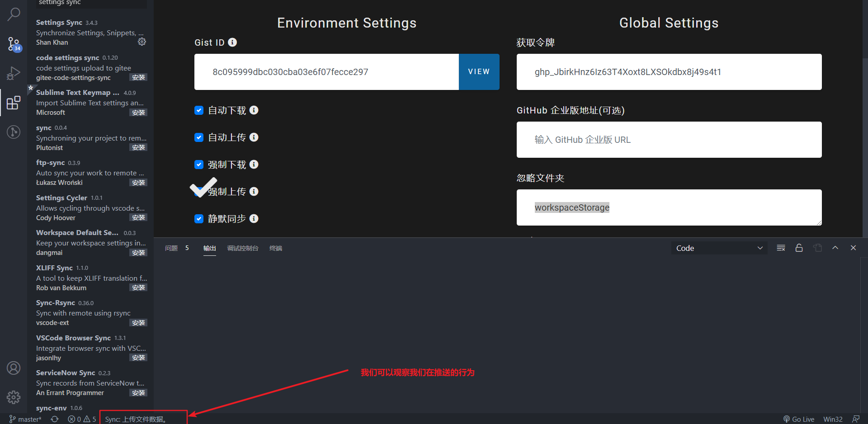Install the Sublime Text Keymap extension
The image size is (868, 424).
[139, 113]
